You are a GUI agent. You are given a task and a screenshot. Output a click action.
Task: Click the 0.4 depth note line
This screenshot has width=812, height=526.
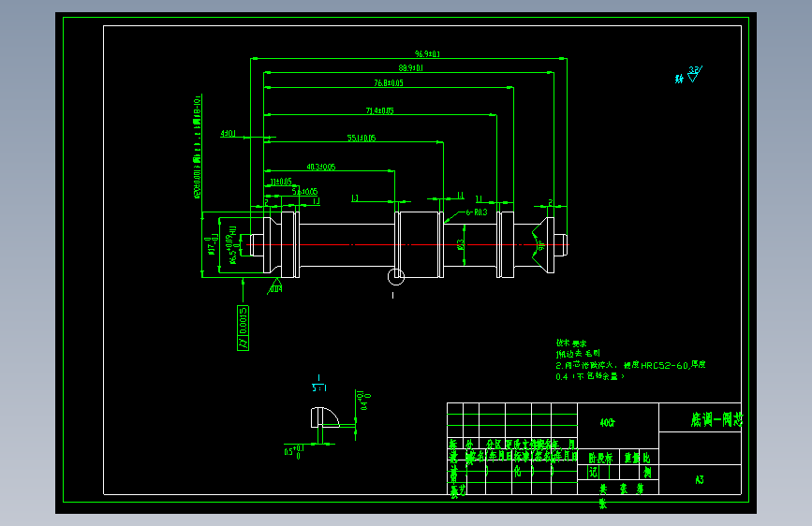590,376
